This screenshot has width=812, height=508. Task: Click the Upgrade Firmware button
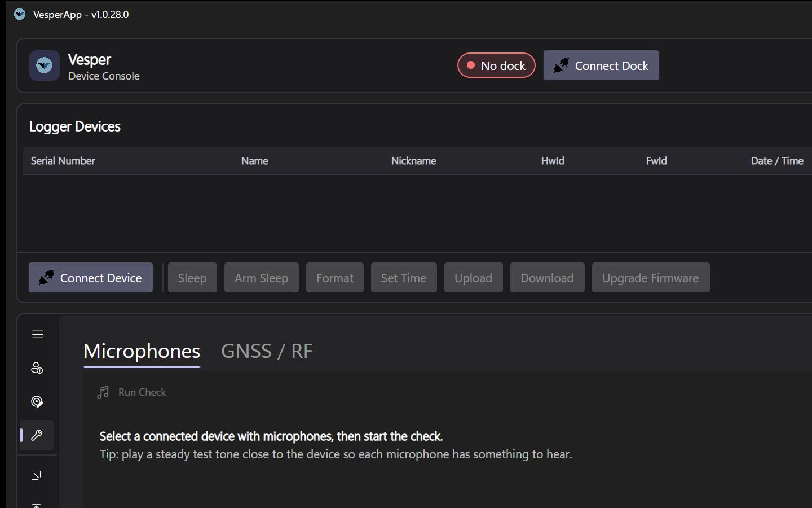[651, 278]
